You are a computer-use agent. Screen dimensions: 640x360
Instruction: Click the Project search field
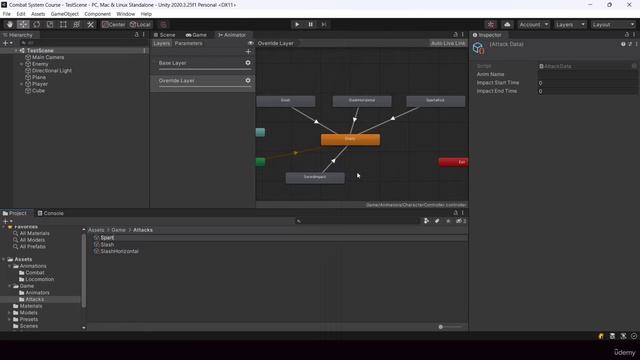(x=357, y=221)
